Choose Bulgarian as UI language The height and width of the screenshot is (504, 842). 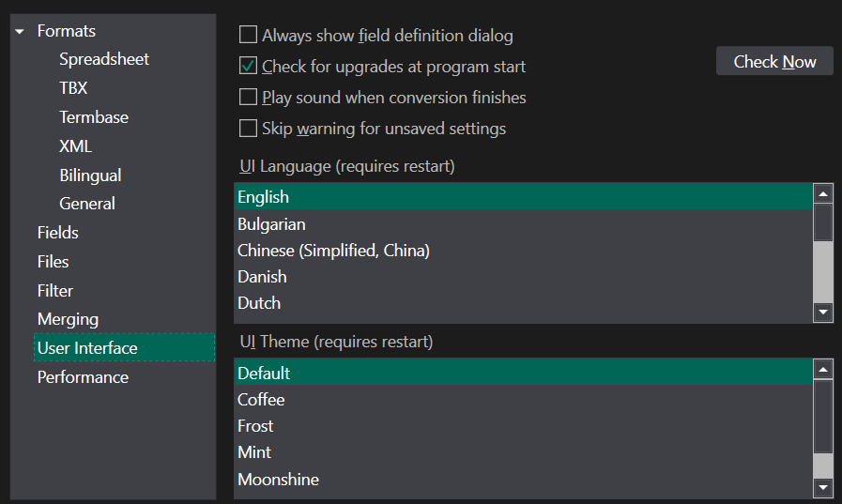point(523,223)
